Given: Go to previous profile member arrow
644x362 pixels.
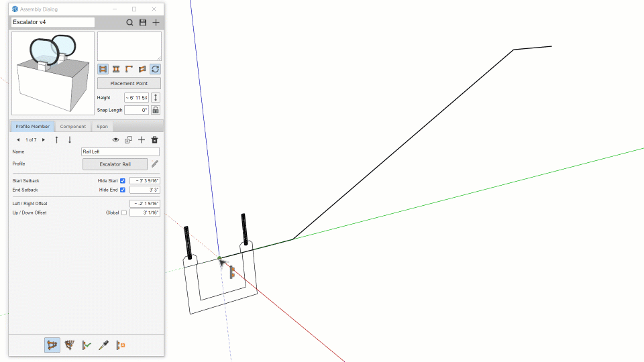Looking at the screenshot, I should [18, 139].
